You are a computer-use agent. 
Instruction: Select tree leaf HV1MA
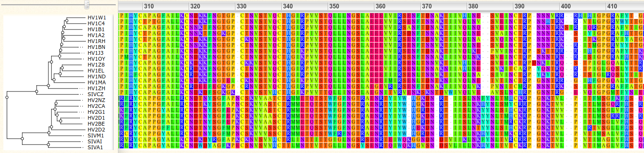(96, 82)
